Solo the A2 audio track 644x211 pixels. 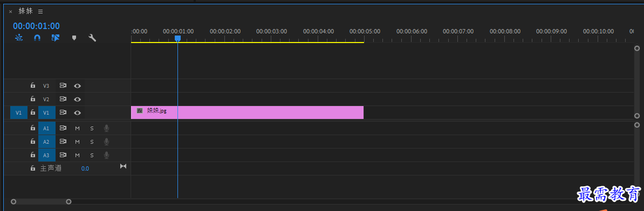[92, 142]
